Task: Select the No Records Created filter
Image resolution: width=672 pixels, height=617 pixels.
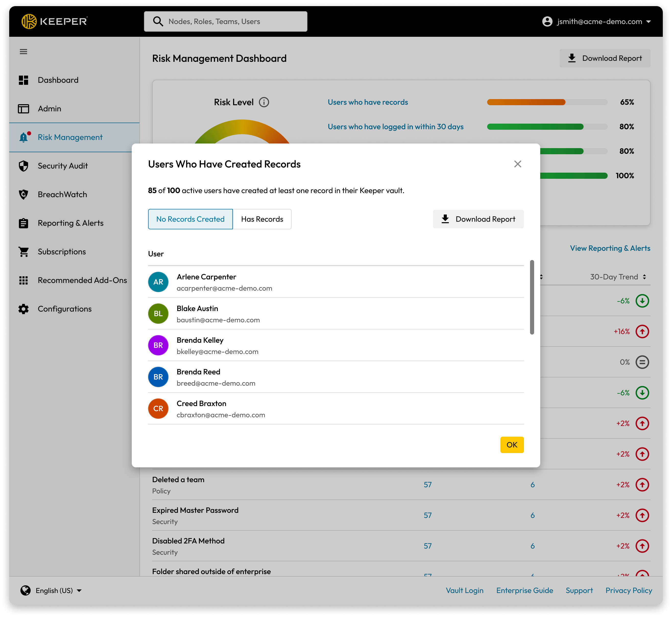Action: pos(190,219)
